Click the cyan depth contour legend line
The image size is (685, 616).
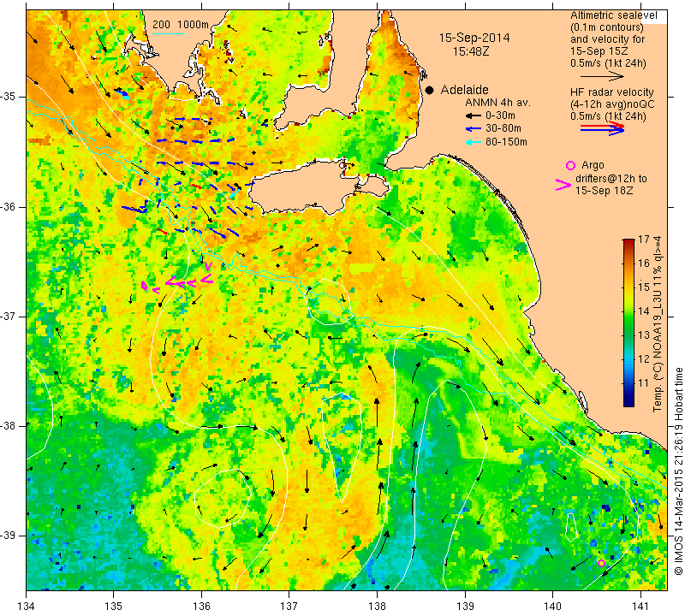(x=168, y=33)
